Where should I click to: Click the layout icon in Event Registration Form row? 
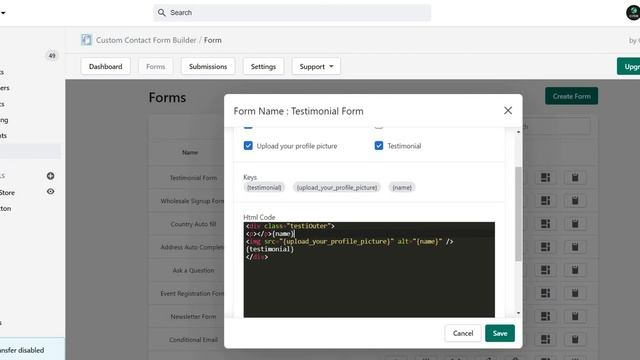[546, 293]
